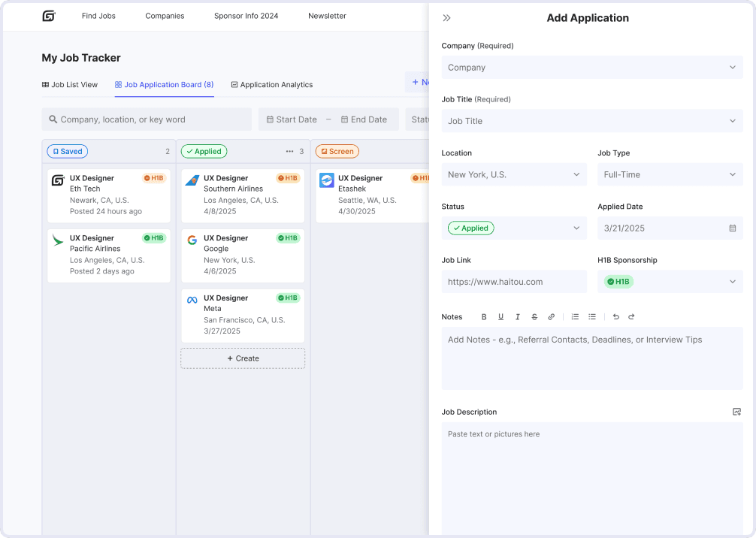Viewport: 756px width, 538px height.
Task: Apply strikethrough formatting in Notes toolbar
Action: click(534, 317)
